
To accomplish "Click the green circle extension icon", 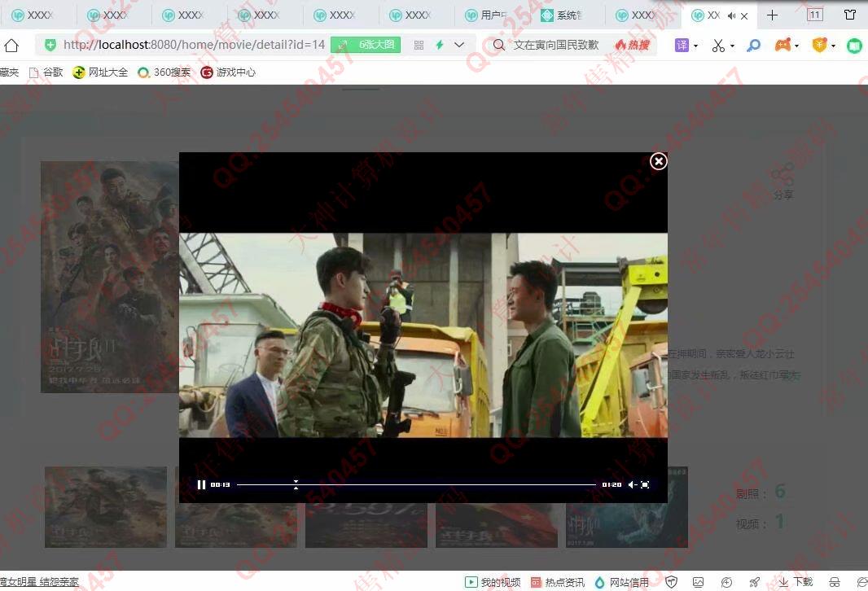I will (855, 46).
